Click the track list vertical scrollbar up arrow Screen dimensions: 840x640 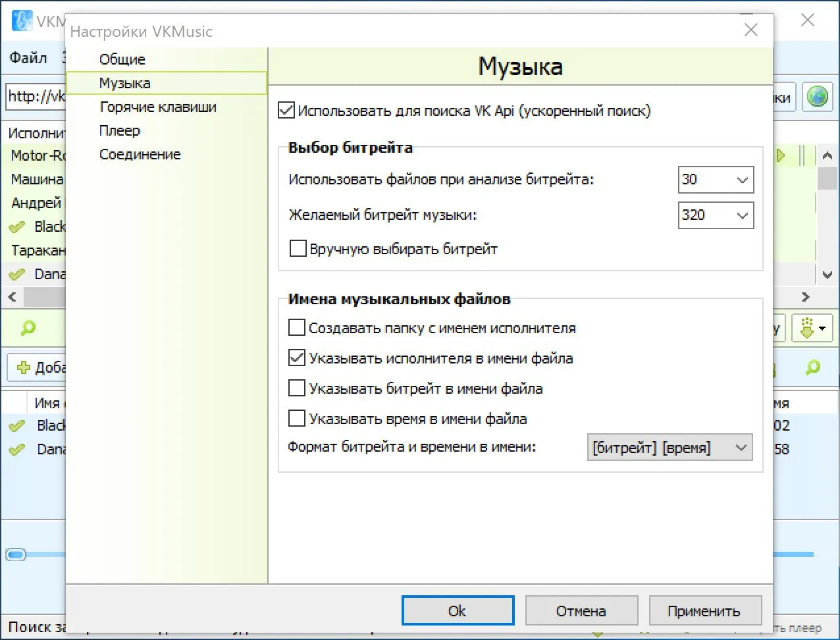pos(827,156)
